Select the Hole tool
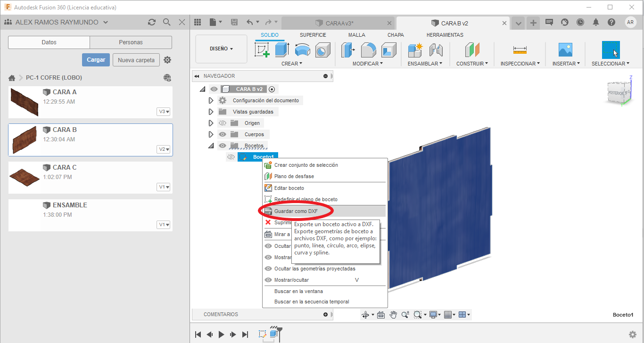Viewport: 644px width, 343px height. click(322, 50)
